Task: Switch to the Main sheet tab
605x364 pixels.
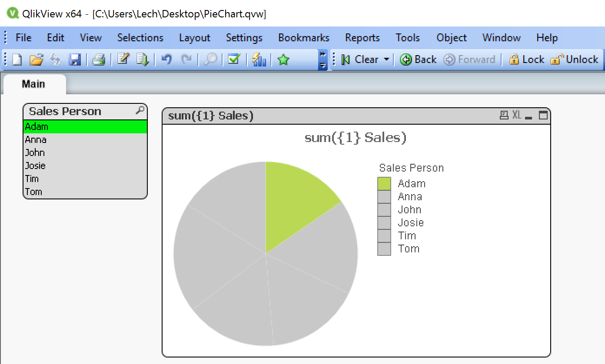Action: click(x=34, y=84)
